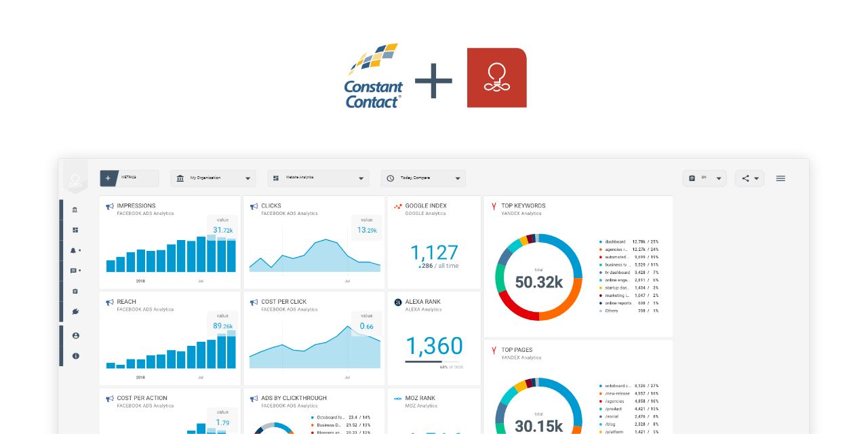Screen dimensions: 868x434
Task: Click the 1,360 Alexa Rank number
Action: pyautogui.click(x=434, y=346)
